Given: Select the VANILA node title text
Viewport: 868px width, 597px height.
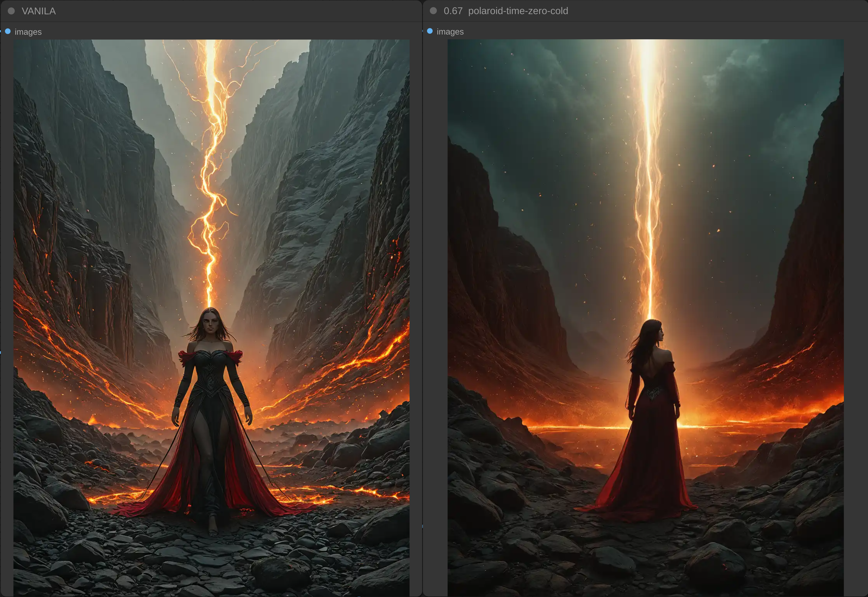Looking at the screenshot, I should 39,11.
